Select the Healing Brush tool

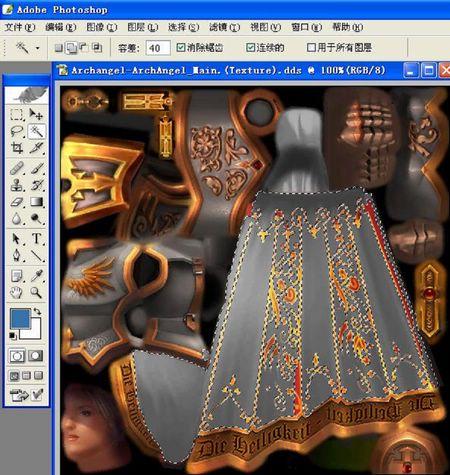pos(17,168)
